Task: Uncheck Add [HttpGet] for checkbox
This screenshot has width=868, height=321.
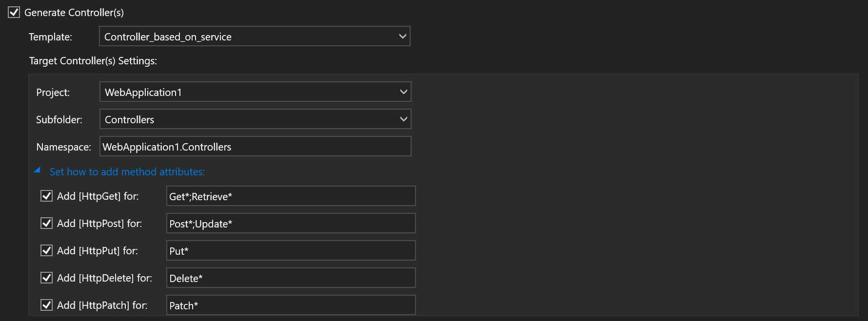Action: click(x=46, y=196)
